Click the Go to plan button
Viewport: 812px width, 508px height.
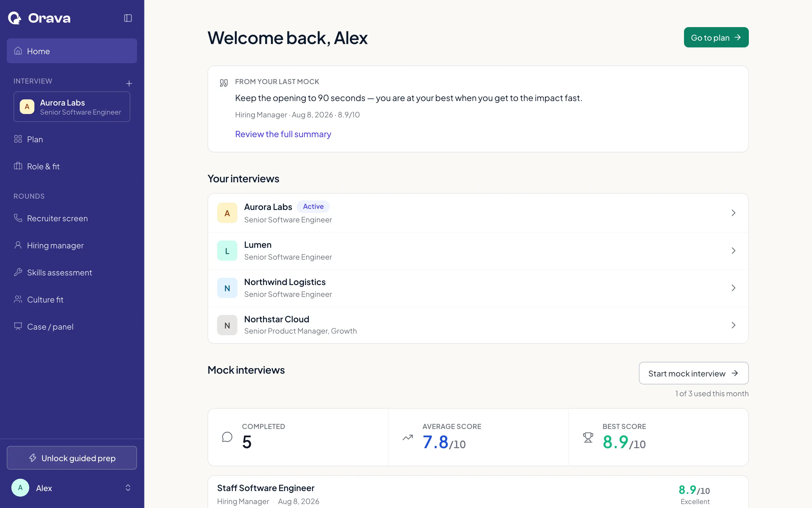coord(716,37)
